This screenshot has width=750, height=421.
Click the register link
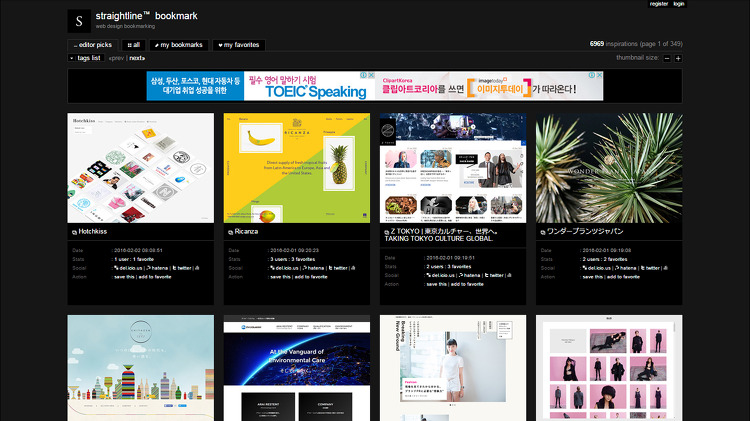coord(659,4)
